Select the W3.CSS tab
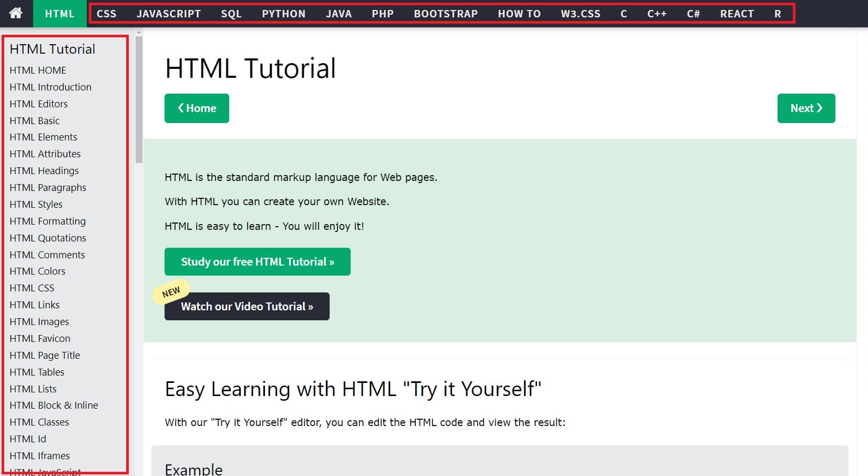This screenshot has height=476, width=868. (x=580, y=14)
